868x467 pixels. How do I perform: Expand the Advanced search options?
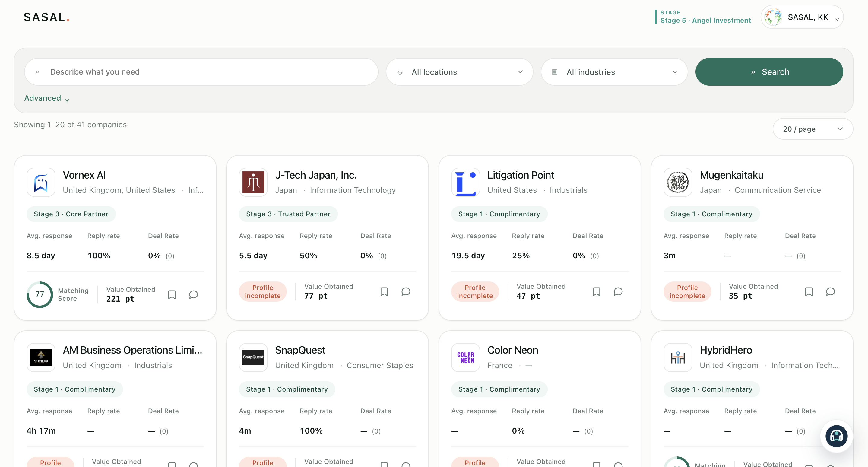47,98
